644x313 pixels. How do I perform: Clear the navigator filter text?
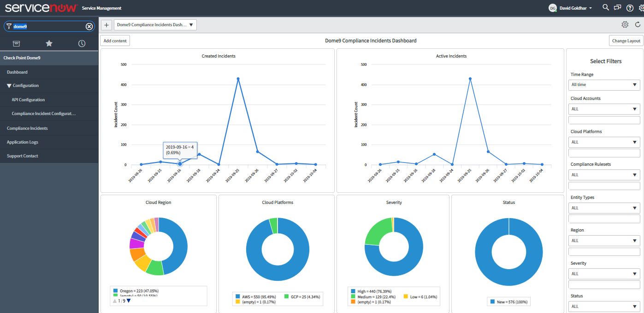[89, 26]
